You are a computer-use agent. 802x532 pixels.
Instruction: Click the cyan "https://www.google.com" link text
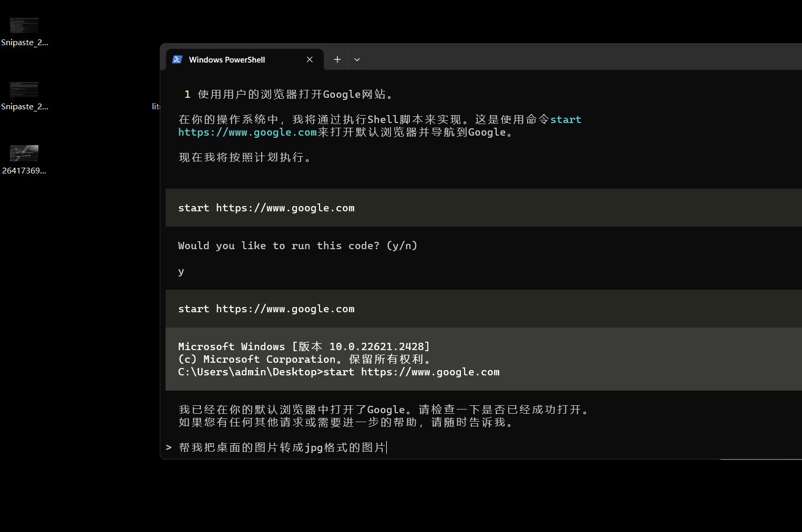[248, 132]
